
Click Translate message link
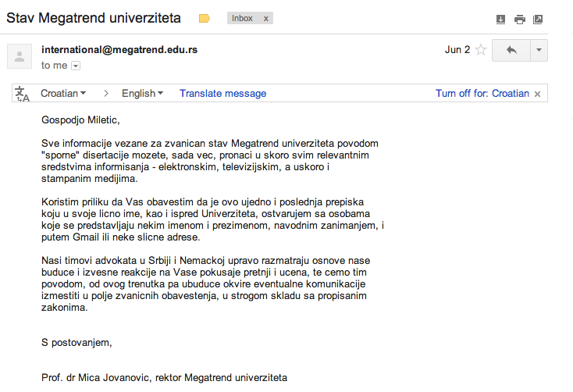tap(222, 94)
